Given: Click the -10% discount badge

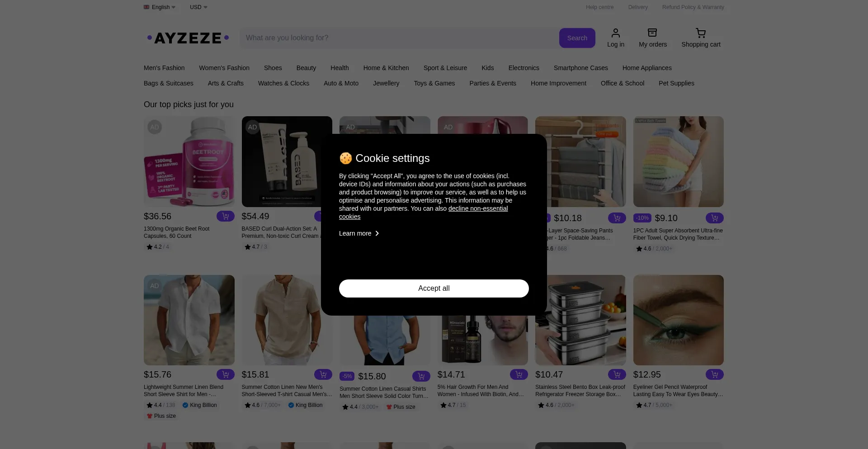Looking at the screenshot, I should pos(642,218).
